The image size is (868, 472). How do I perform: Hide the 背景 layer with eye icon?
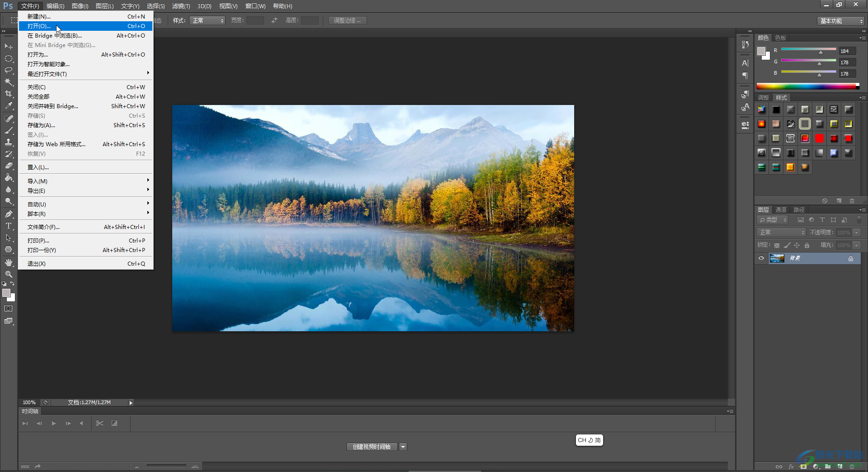click(761, 258)
